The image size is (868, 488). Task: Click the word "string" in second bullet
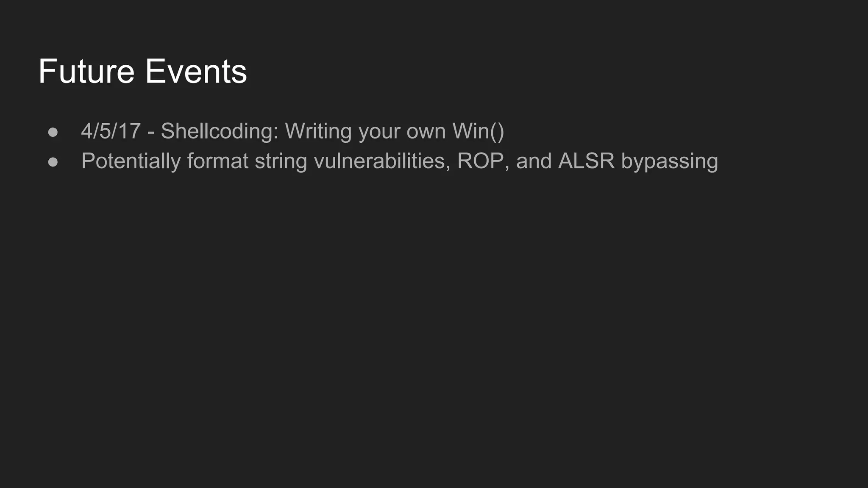pyautogui.click(x=281, y=162)
